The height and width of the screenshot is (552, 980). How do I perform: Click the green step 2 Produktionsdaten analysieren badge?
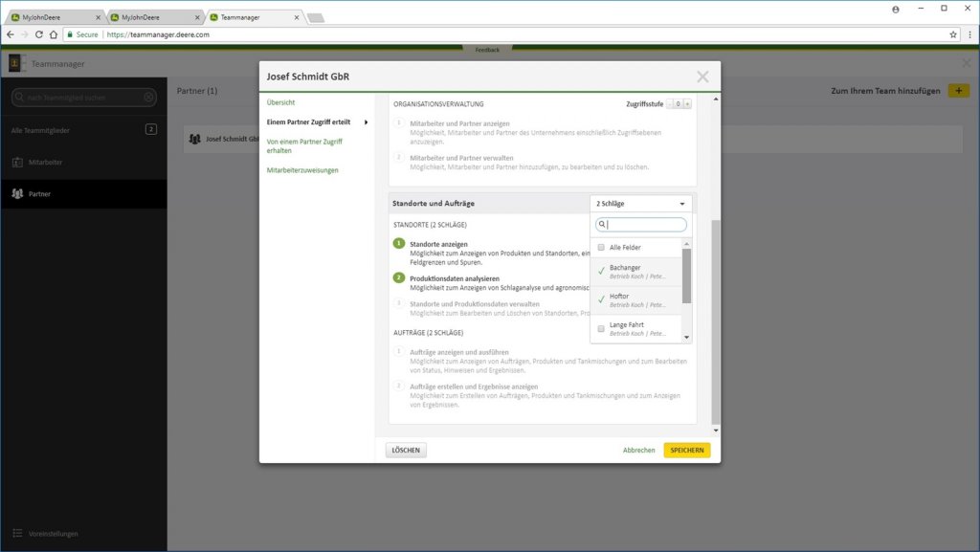[399, 277]
